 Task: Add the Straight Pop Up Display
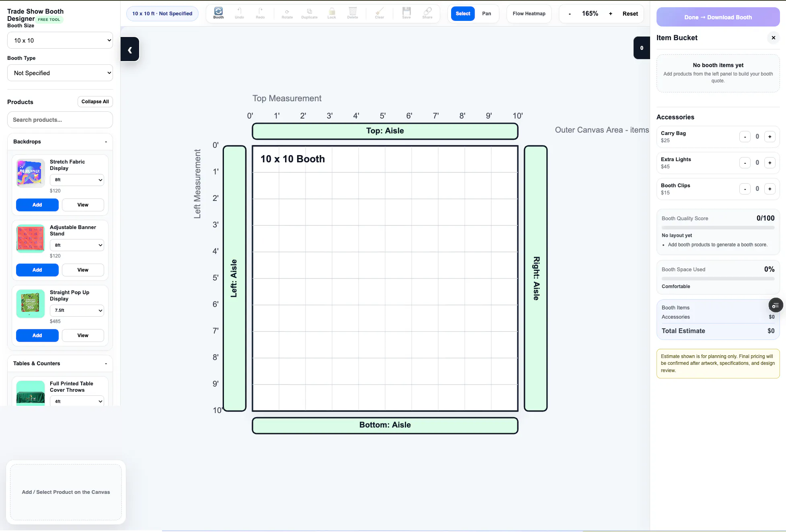pos(37,336)
